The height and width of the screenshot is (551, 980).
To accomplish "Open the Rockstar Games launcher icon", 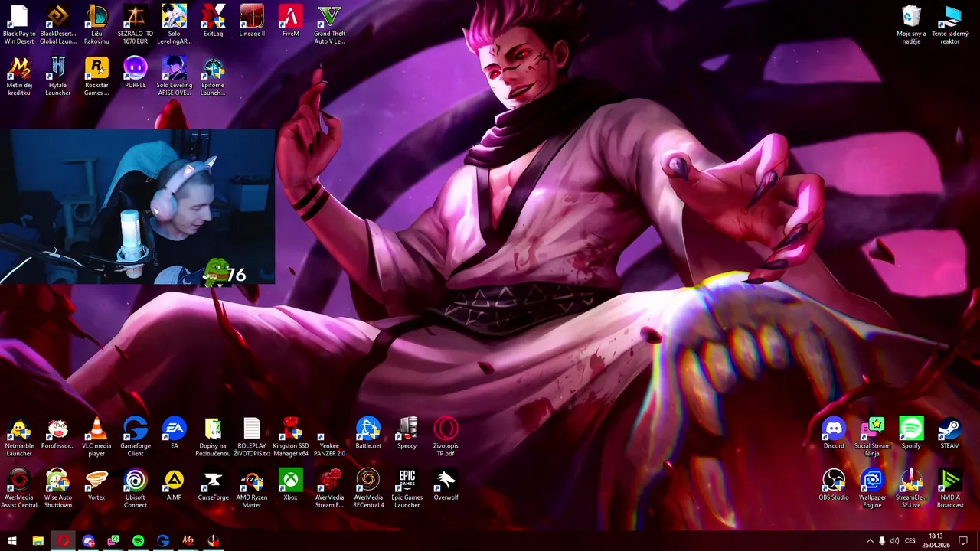I will (96, 77).
